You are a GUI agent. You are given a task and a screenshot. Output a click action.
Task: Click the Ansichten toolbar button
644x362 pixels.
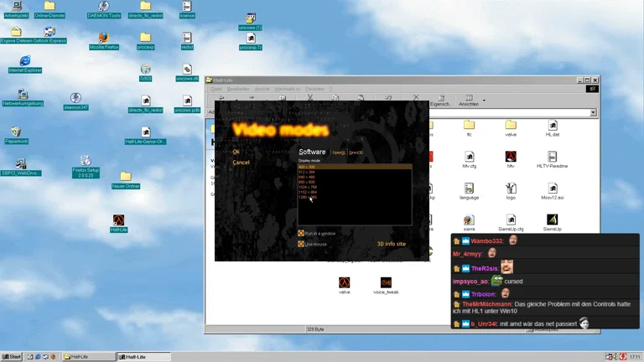[469, 101]
